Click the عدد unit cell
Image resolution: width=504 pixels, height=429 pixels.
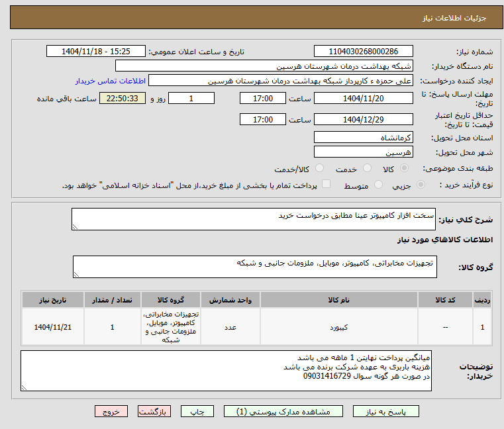click(230, 327)
